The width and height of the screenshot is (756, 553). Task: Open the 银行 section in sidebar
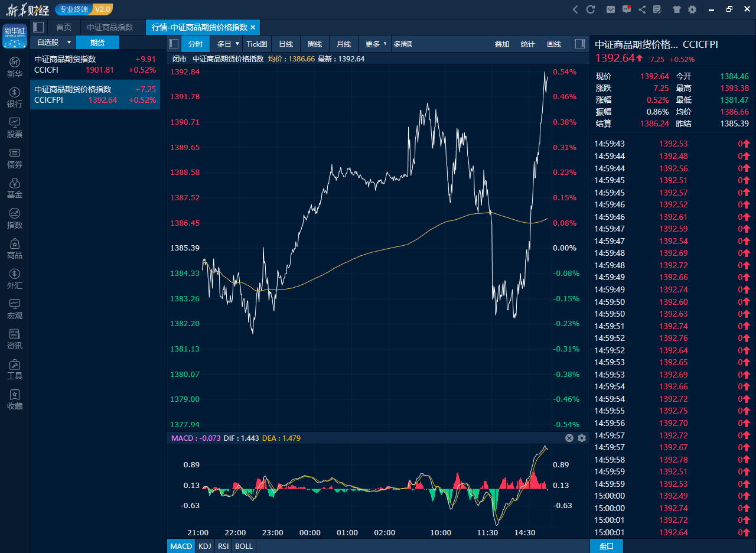tap(15, 97)
